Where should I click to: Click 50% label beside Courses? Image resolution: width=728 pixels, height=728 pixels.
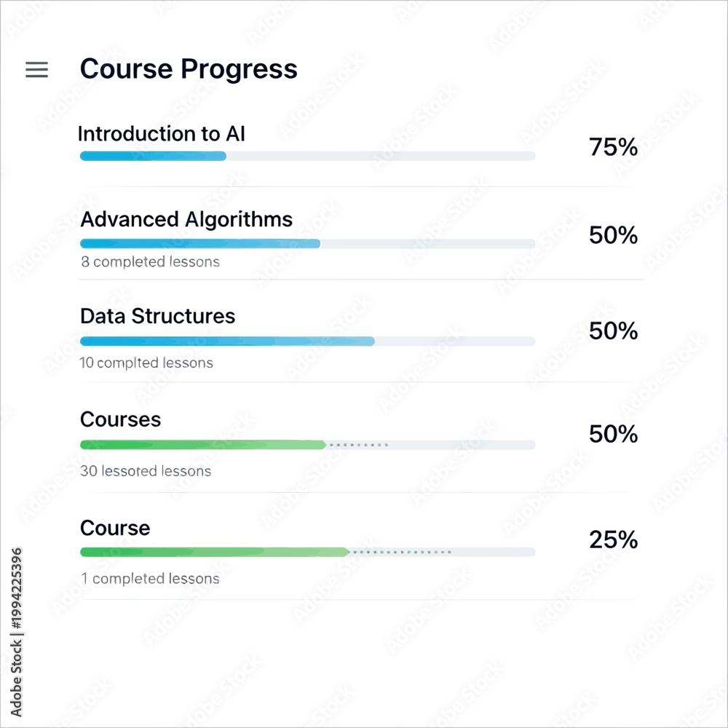pos(613,434)
